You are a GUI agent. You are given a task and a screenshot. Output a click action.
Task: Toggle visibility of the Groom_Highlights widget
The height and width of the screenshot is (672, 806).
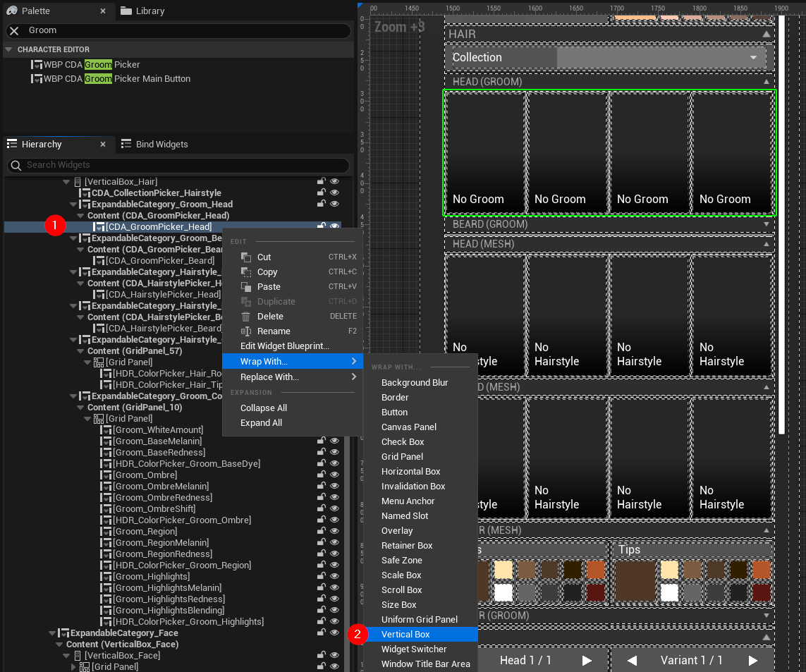[334, 576]
